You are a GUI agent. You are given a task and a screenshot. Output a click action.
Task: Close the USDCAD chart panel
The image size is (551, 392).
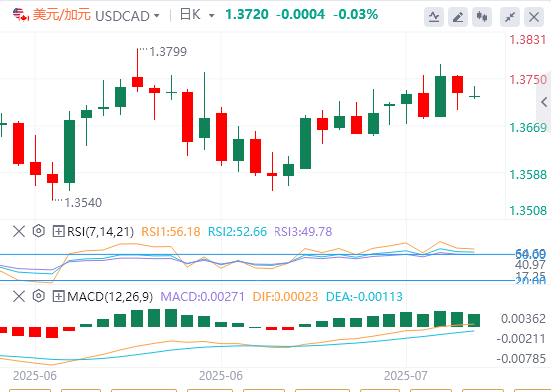[534, 17]
